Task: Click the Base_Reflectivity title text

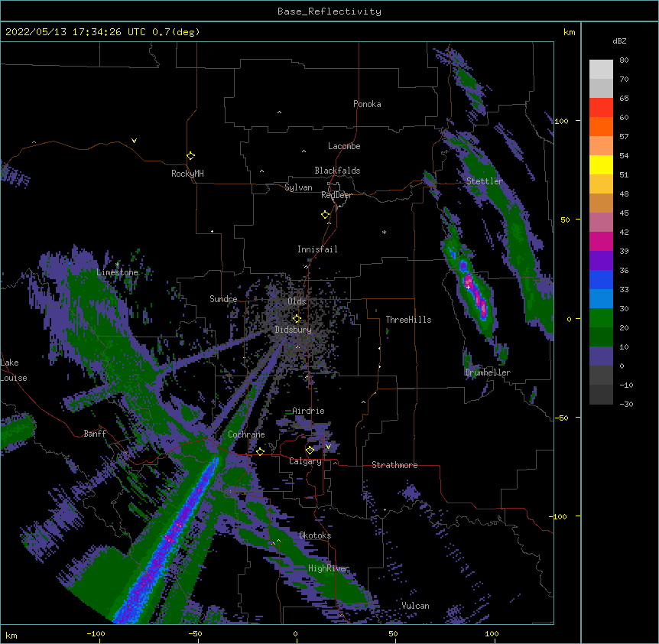Action: point(329,11)
